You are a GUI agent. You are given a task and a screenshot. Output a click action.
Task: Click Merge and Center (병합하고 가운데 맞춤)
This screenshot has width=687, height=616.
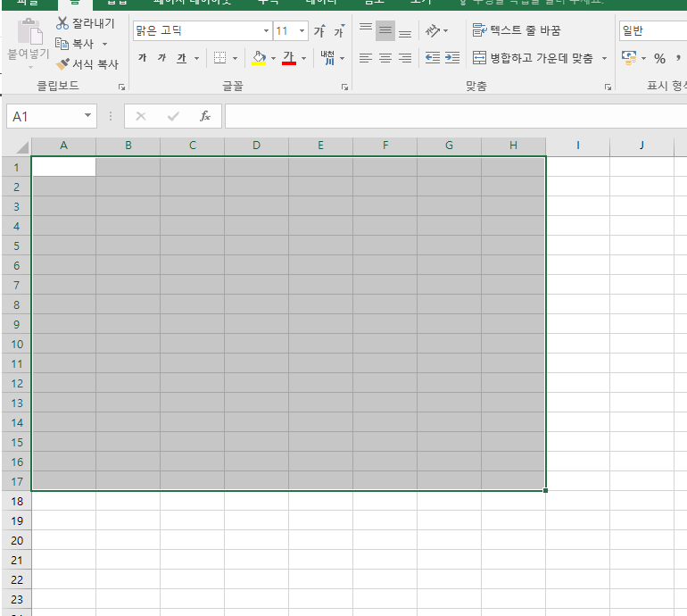[x=533, y=58]
